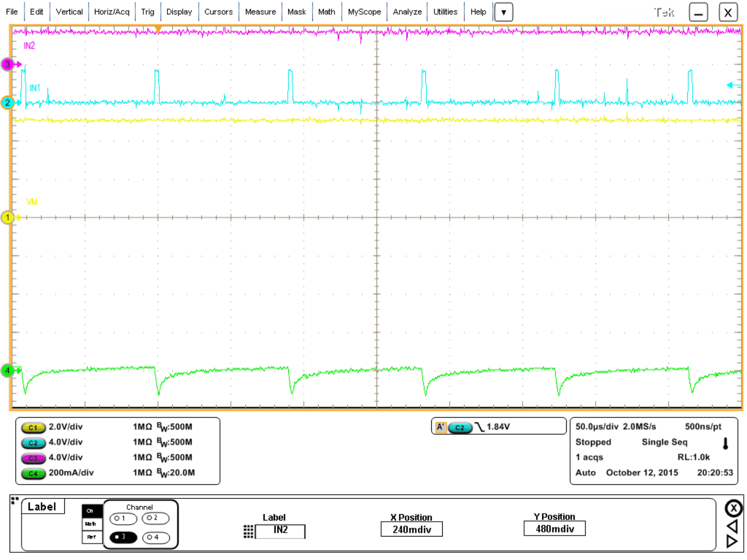Select the yellow C1 channel badge
Screen dimensions: 747x560
33,427
